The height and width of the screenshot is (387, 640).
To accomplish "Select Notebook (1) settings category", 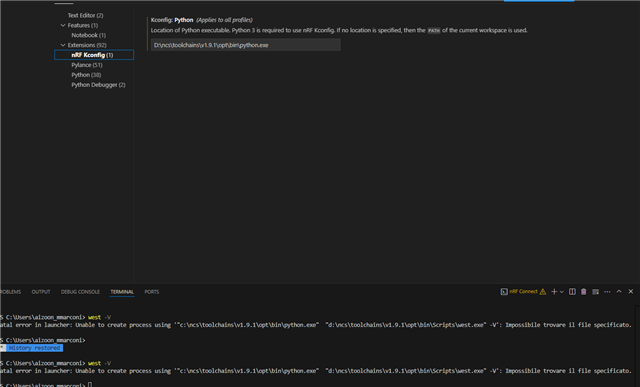I will 89,35.
